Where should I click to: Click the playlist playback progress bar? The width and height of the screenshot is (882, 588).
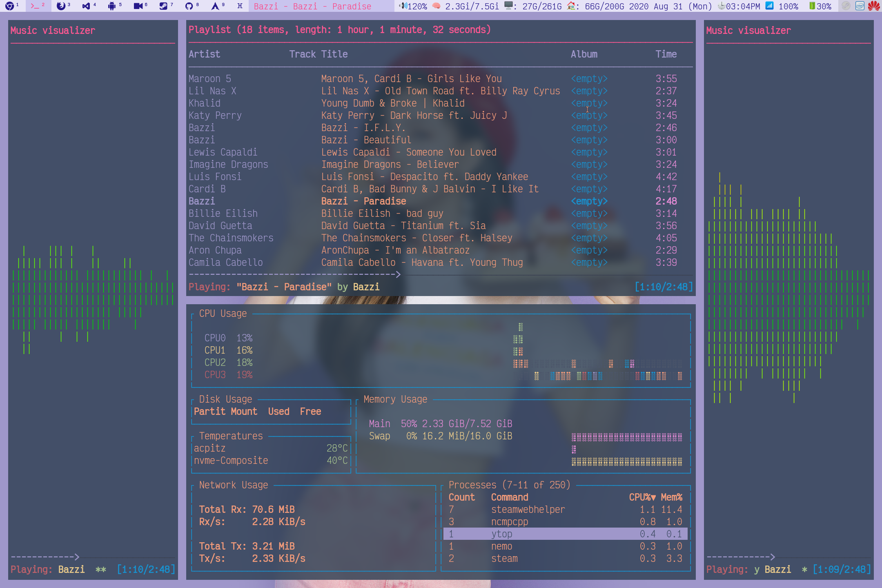[440, 275]
